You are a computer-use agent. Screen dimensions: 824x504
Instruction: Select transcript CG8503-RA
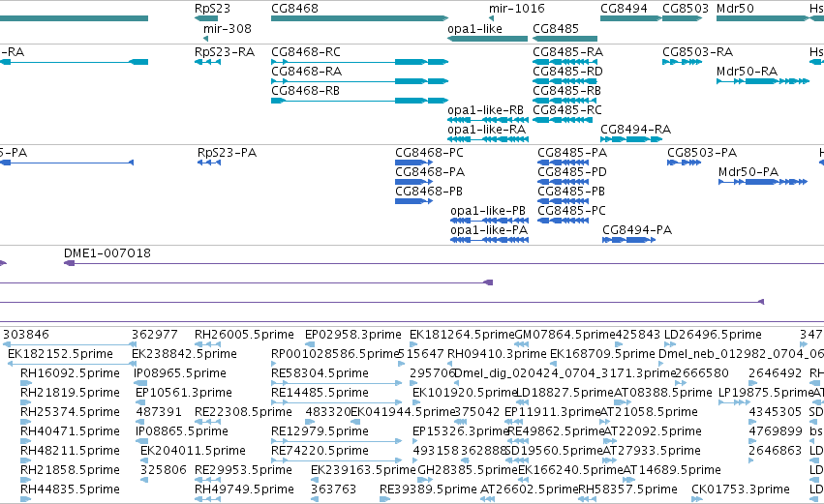tap(697, 52)
